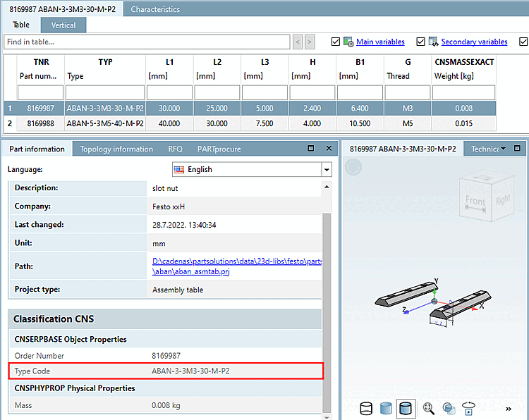Image resolution: width=529 pixels, height=420 pixels.
Task: Open the Part information tab
Action: tap(37, 149)
